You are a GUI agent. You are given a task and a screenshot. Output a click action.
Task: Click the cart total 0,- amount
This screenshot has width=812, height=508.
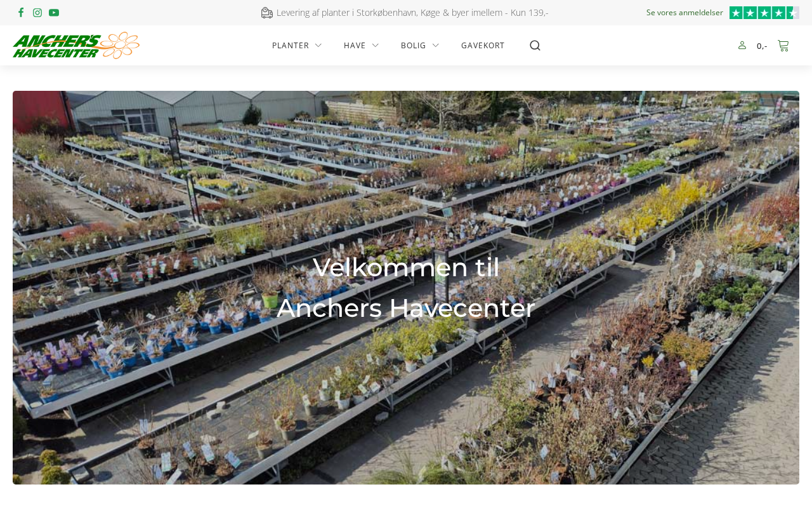click(762, 46)
